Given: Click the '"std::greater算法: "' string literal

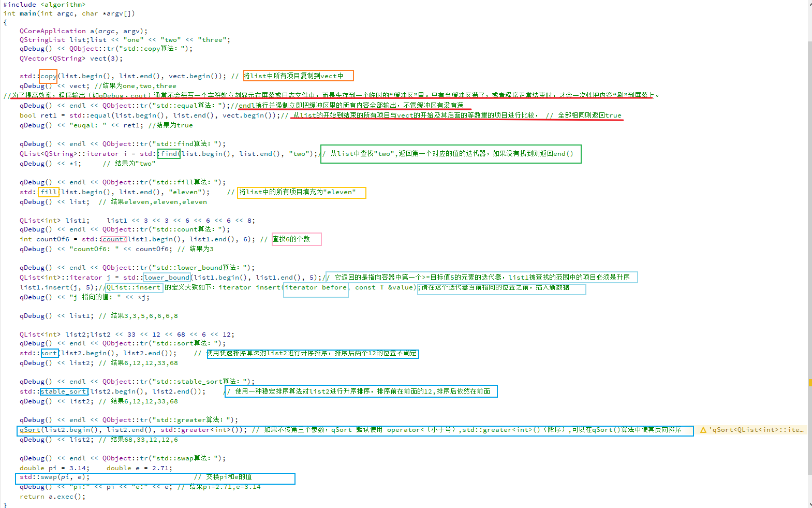Looking at the screenshot, I should (x=191, y=420).
